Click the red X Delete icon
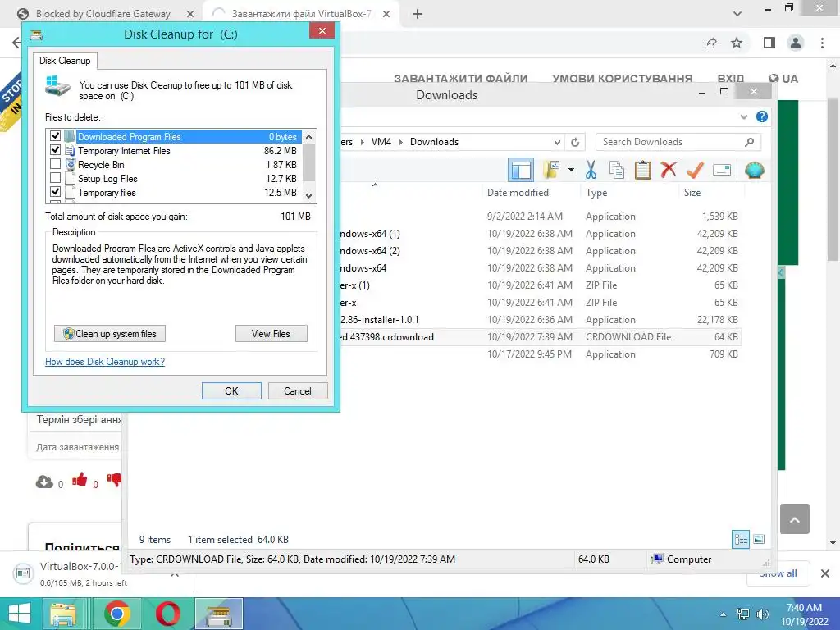The width and height of the screenshot is (840, 630). [669, 171]
